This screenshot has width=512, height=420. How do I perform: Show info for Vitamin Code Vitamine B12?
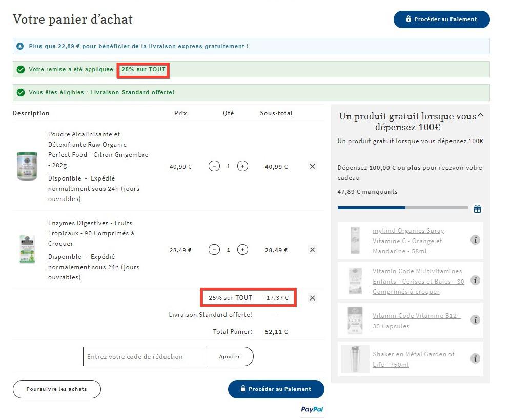tap(475, 320)
